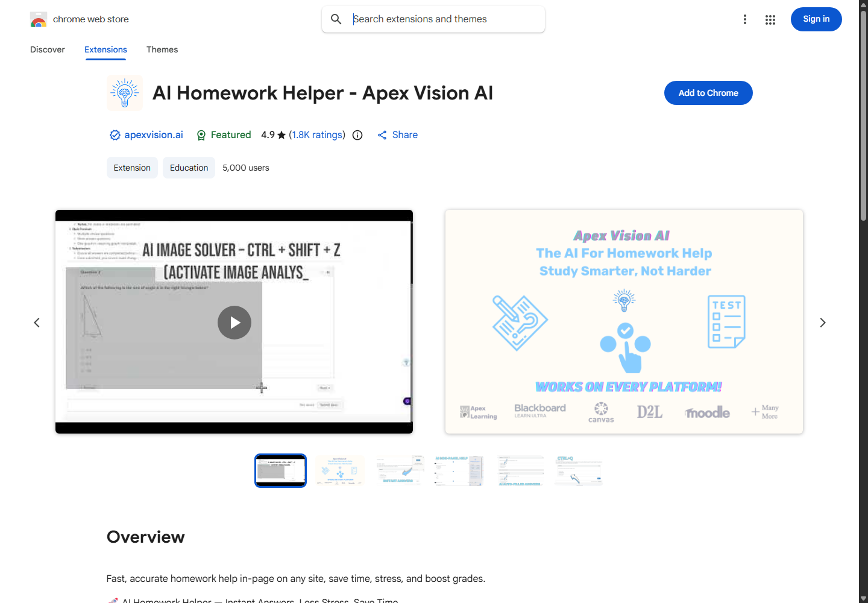Open the 1.8K ratings link
The image size is (868, 603).
pos(317,135)
